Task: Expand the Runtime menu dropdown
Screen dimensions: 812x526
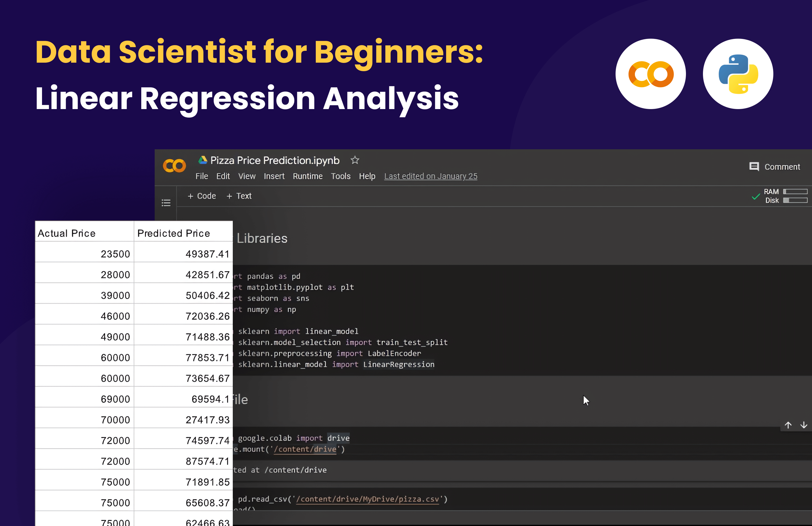Action: pos(307,176)
